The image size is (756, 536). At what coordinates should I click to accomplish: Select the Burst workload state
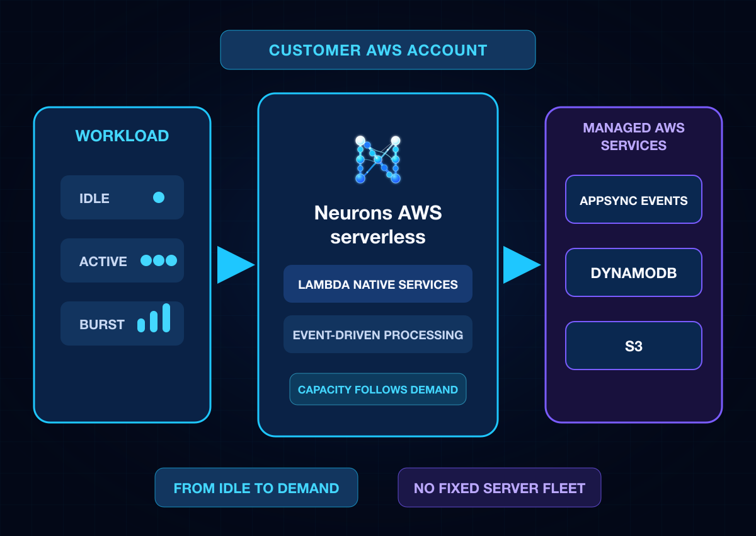pyautogui.click(x=122, y=323)
